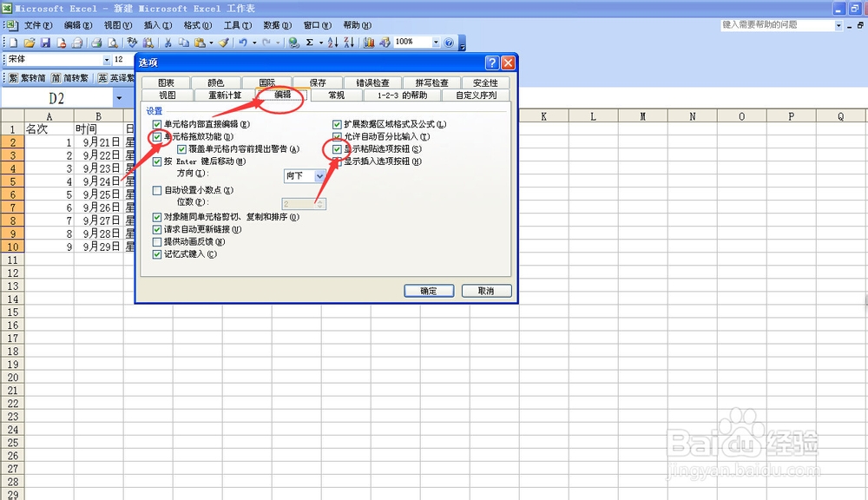Switch to the 拼写检查 tab

(x=431, y=83)
